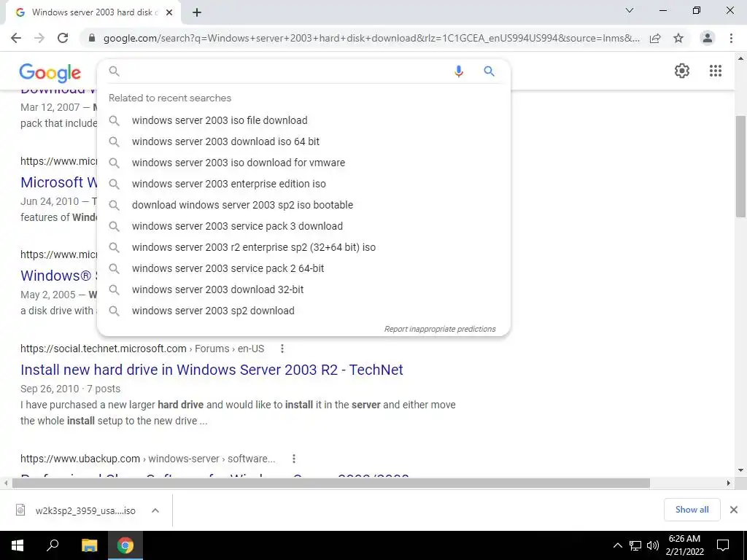Open the three-dot options beside social.technet.microsoft.com result
The height and width of the screenshot is (560, 747).
tap(282, 349)
